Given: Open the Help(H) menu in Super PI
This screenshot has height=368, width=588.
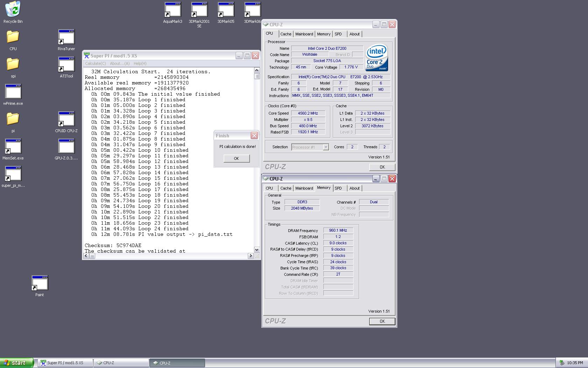Looking at the screenshot, I should click(x=140, y=63).
